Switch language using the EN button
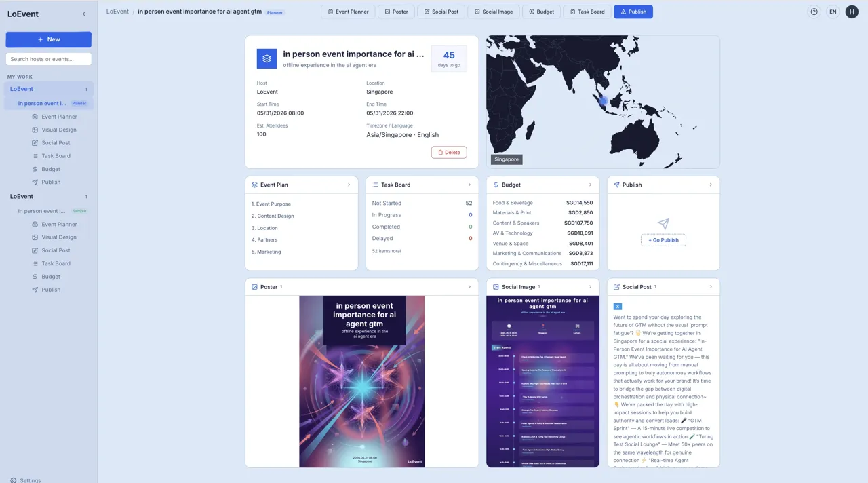 pyautogui.click(x=833, y=12)
